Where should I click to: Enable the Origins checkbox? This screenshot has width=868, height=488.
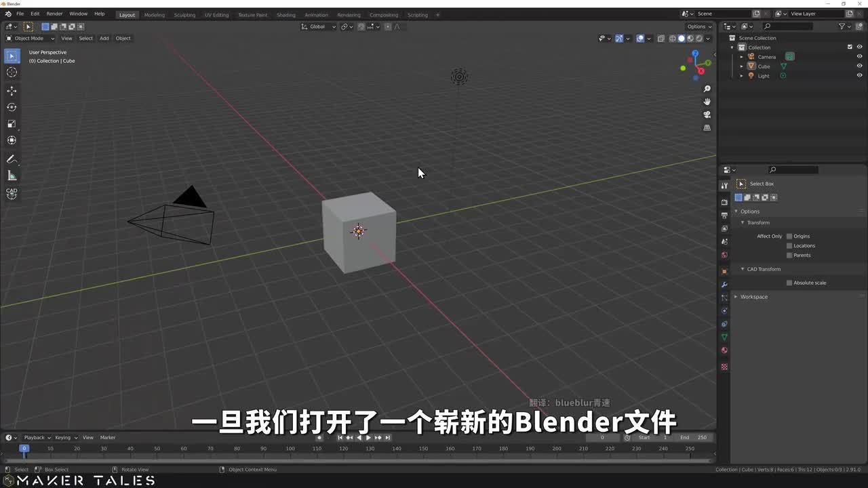point(789,236)
